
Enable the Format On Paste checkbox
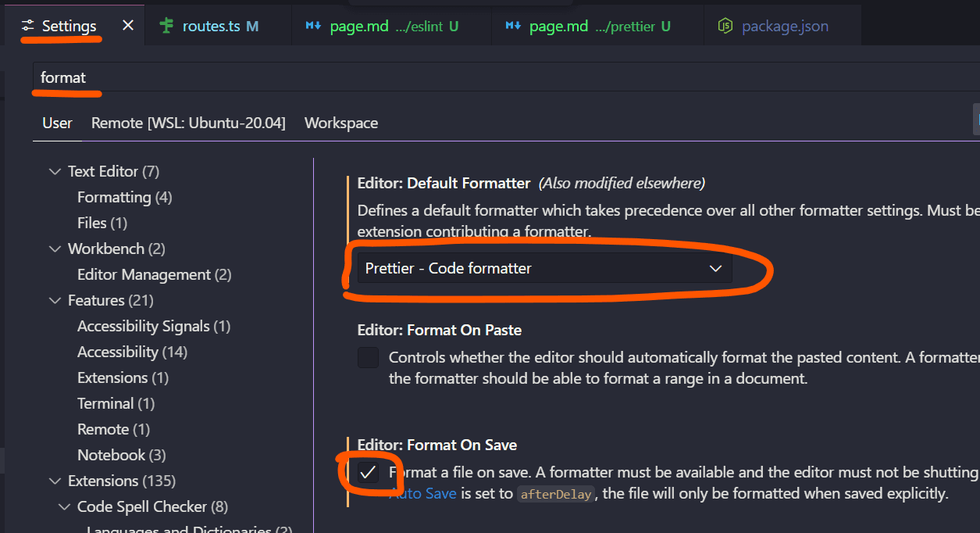coord(368,357)
